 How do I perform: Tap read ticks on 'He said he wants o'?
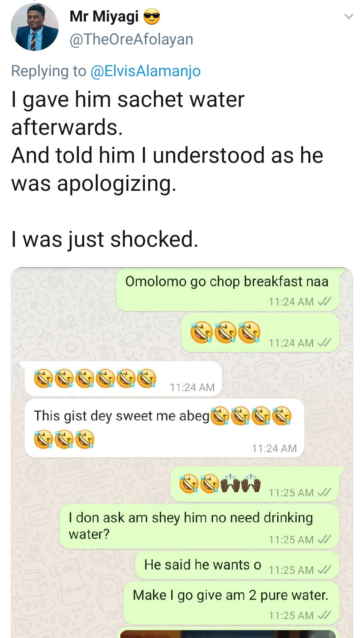point(324,570)
